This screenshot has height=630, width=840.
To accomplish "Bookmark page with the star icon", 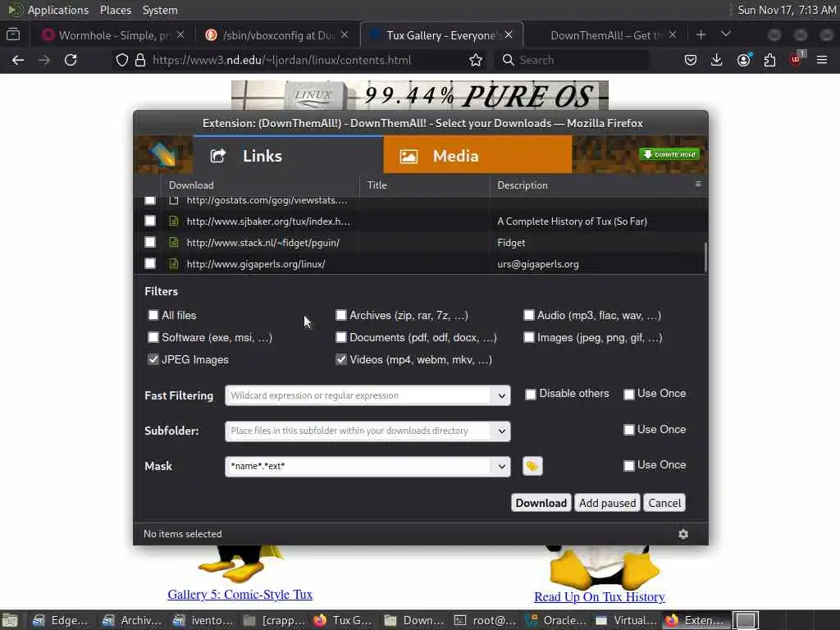I will coord(475,60).
